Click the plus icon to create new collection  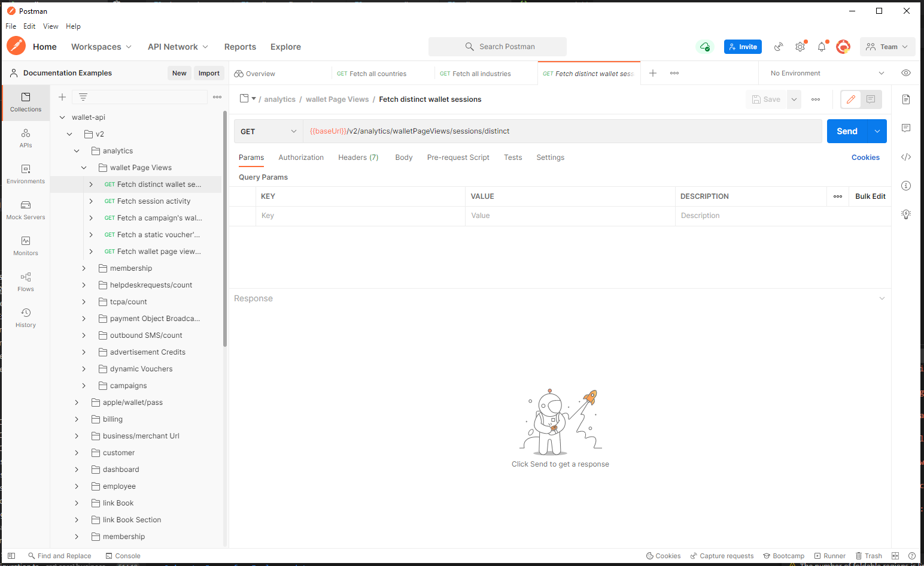coord(62,97)
